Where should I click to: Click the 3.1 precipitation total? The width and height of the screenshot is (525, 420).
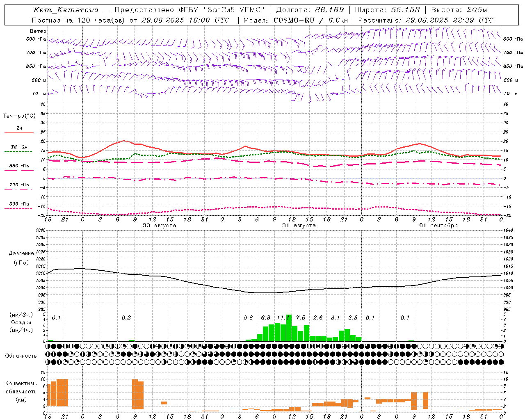point(336,318)
